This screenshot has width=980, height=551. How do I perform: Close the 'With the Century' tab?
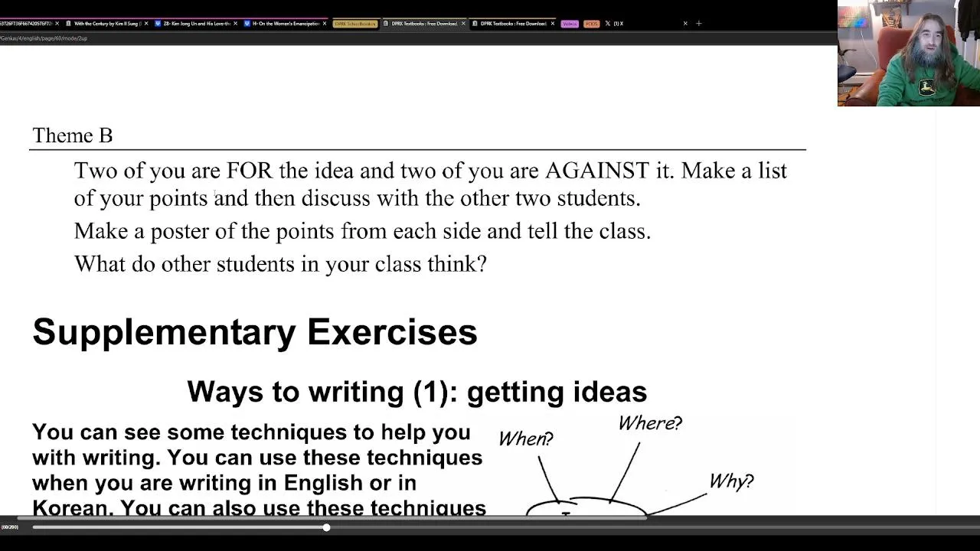tap(145, 24)
